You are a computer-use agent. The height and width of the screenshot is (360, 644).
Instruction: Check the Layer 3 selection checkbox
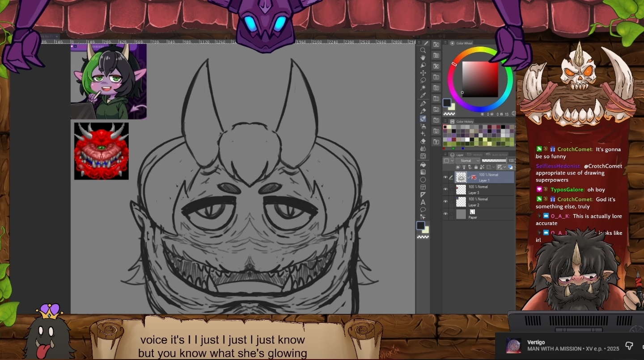(451, 190)
